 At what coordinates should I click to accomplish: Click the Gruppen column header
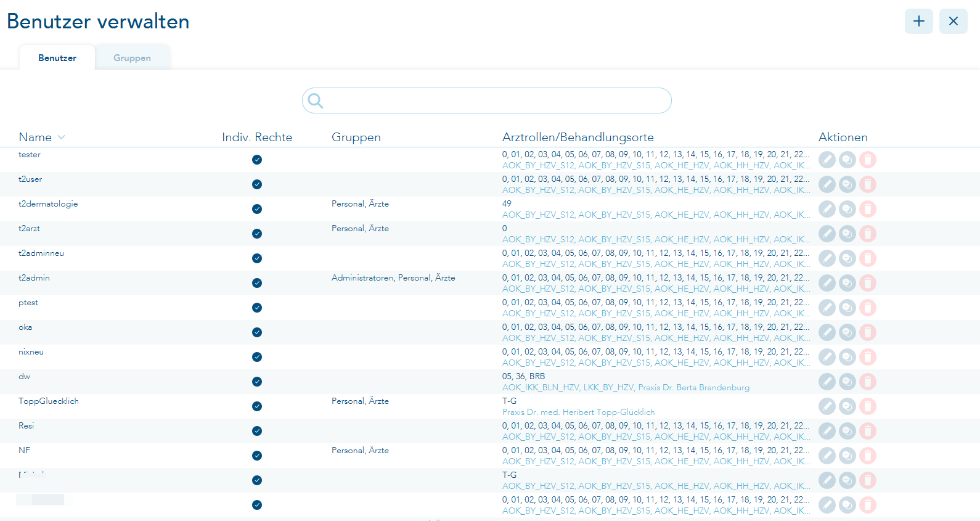click(x=356, y=137)
